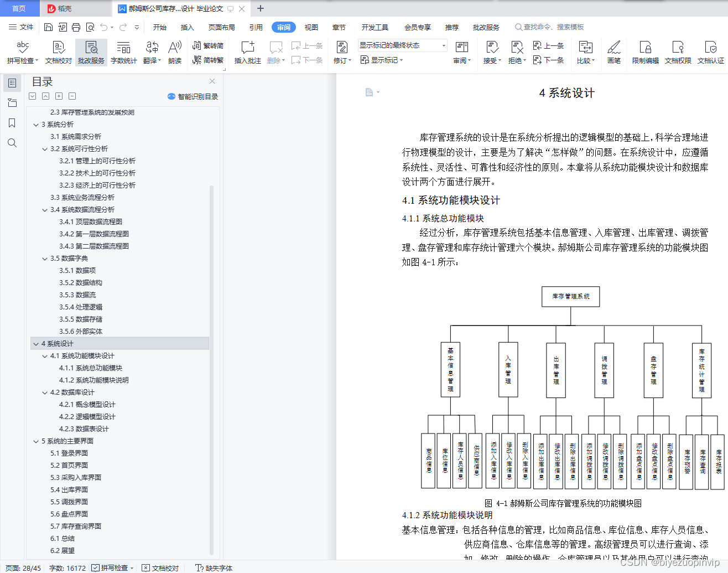Open the translate (翻译) tool

pos(152,53)
